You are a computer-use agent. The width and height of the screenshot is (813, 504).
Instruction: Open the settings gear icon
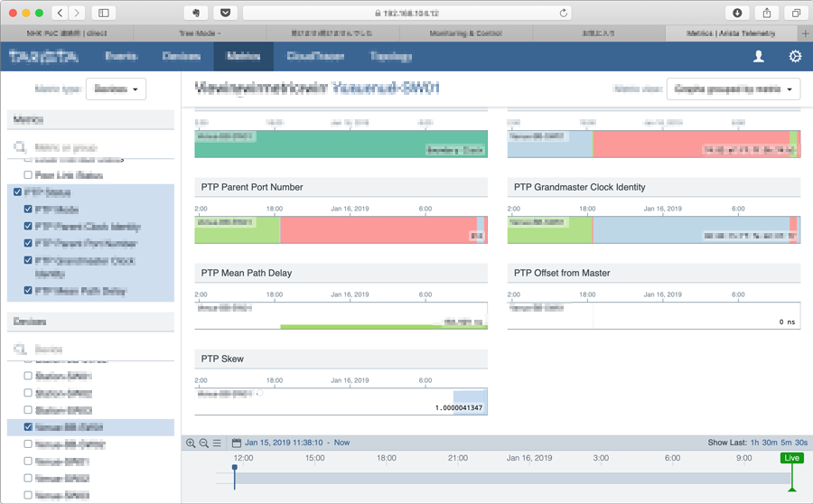(795, 56)
